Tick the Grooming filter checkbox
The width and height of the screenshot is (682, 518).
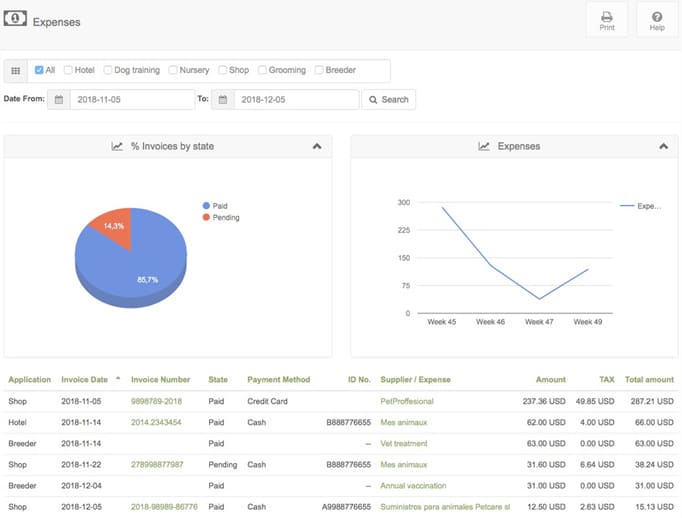click(262, 70)
